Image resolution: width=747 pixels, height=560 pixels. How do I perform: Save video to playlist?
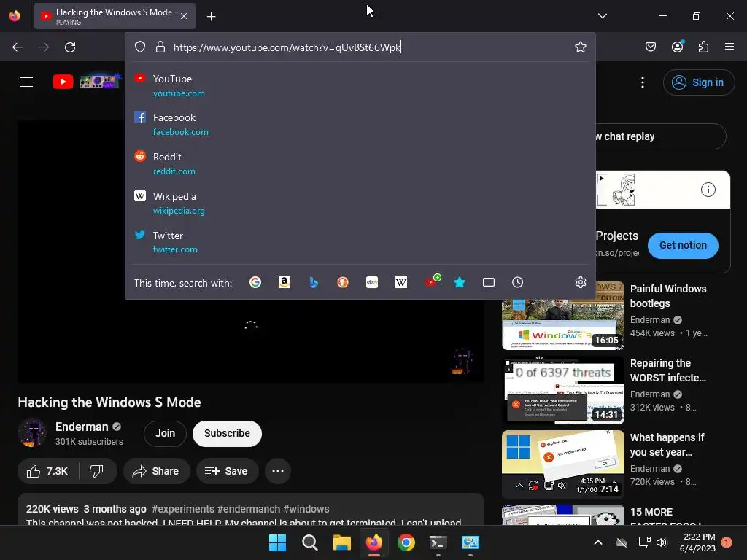[x=227, y=471]
